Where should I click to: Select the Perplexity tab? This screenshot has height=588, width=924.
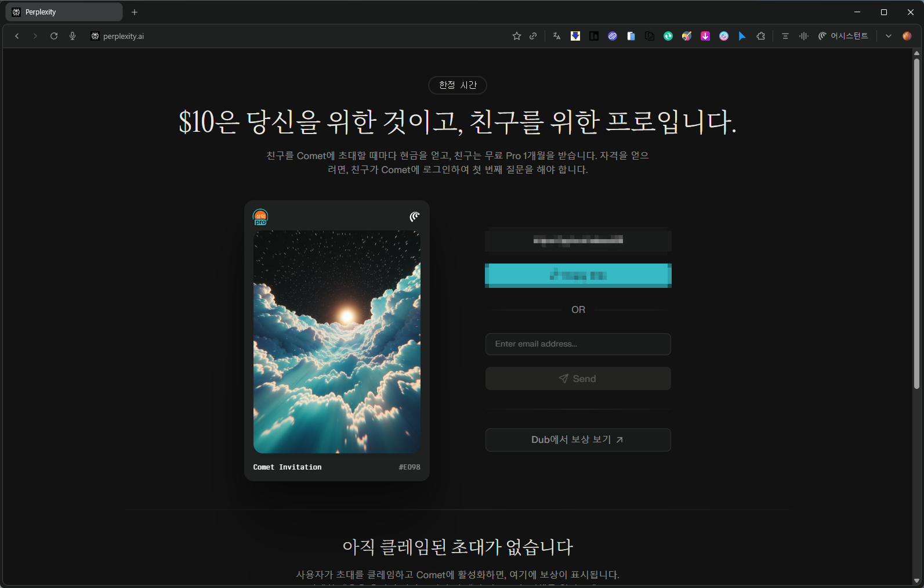tap(64, 12)
